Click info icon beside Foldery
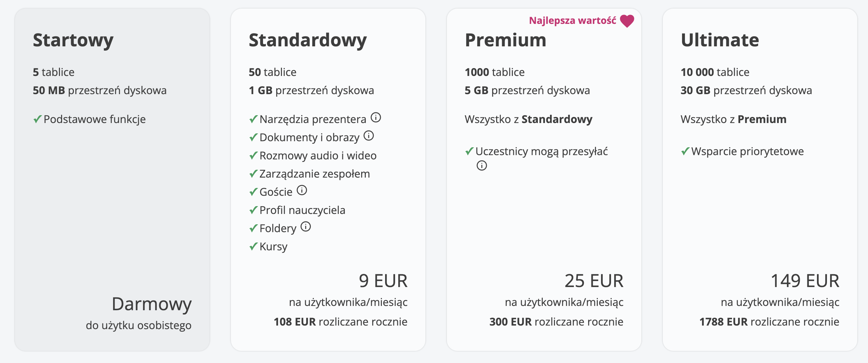This screenshot has height=363, width=868. tap(306, 226)
